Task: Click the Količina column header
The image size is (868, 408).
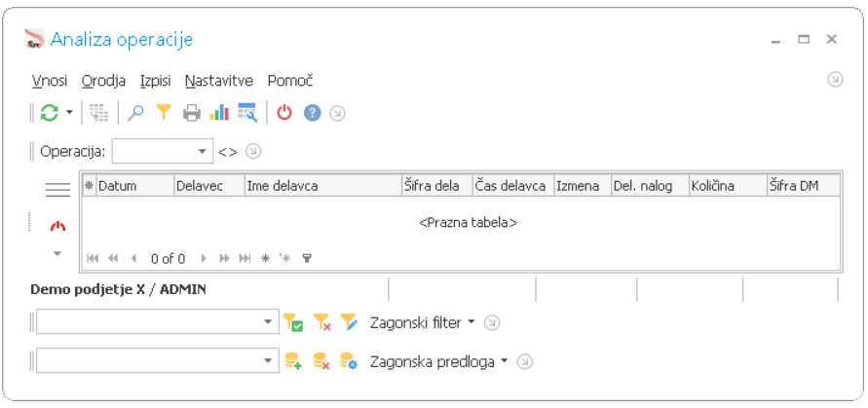Action: click(728, 186)
